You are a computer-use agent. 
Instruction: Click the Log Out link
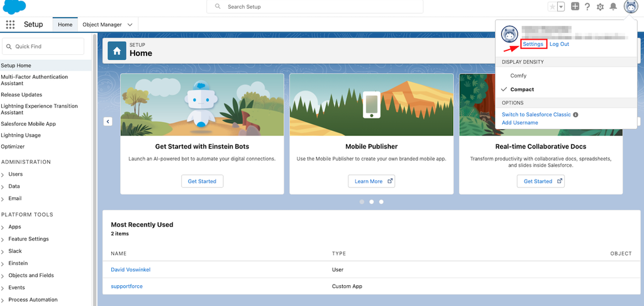pyautogui.click(x=559, y=44)
